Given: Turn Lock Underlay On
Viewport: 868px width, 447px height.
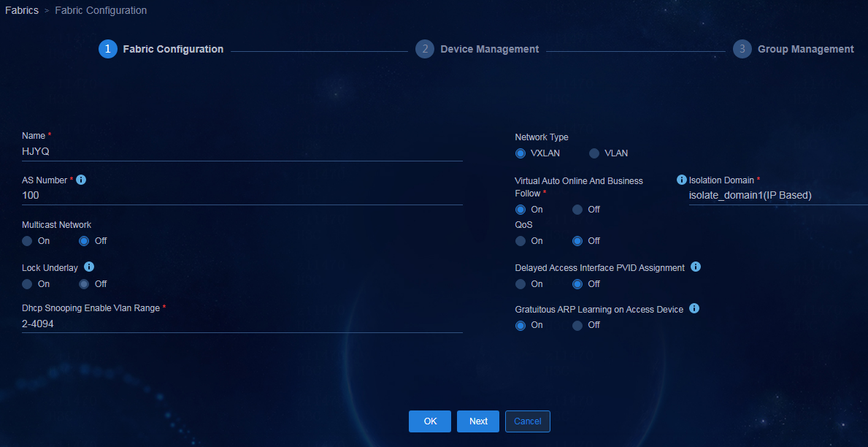Looking at the screenshot, I should 27,284.
